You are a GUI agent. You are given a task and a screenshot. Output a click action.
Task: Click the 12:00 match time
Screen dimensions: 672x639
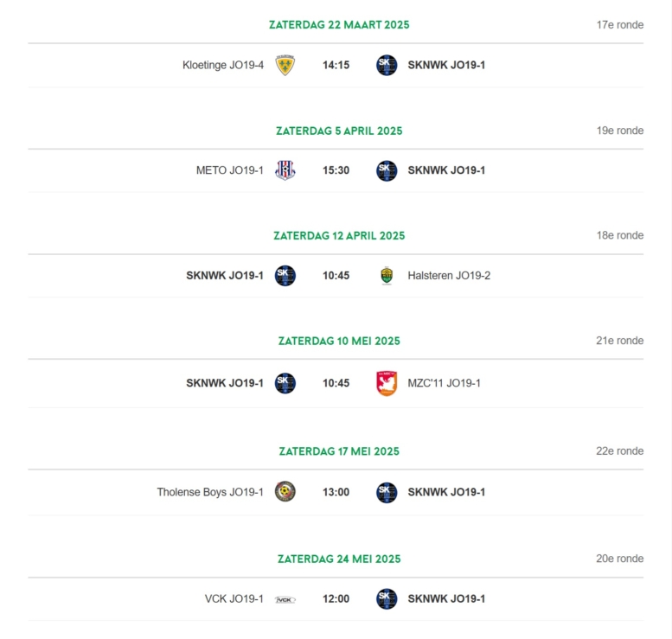tap(336, 598)
